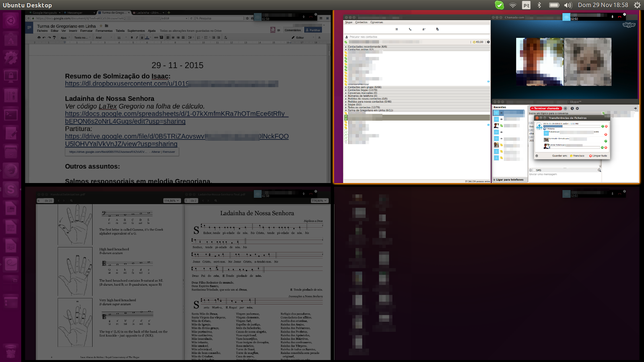Click the emoticon icon in message bar
Screen dimensions: 644x362
pos(530,170)
